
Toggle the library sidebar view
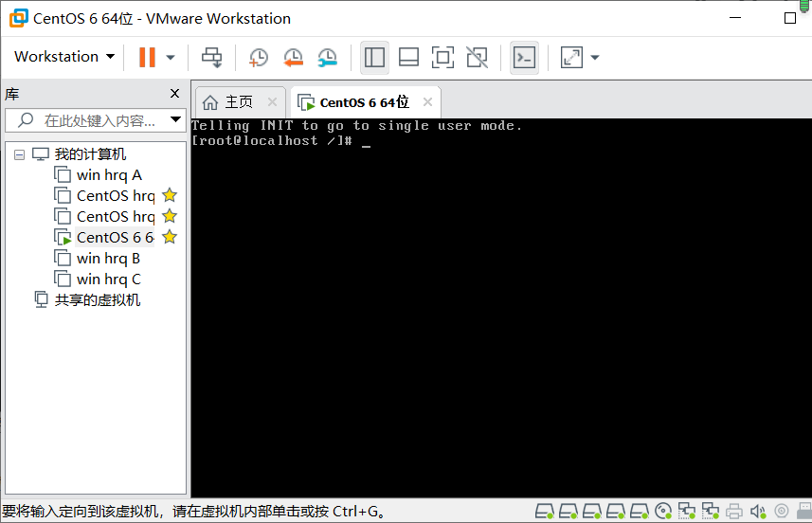click(x=374, y=58)
